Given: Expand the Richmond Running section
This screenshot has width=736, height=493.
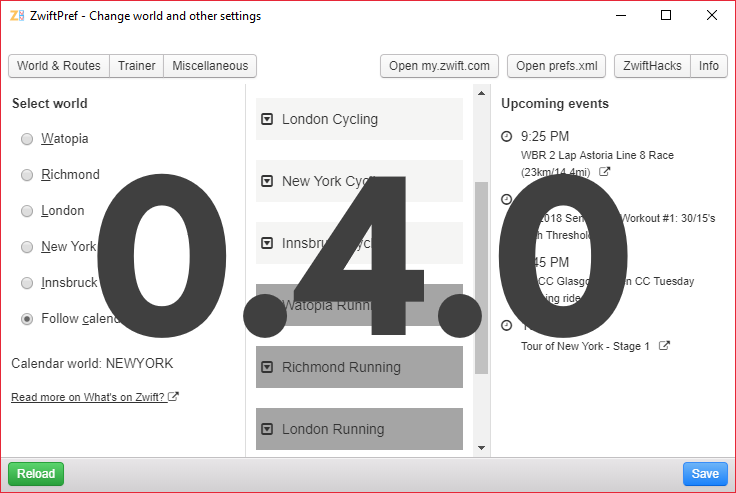Looking at the screenshot, I should tap(359, 367).
